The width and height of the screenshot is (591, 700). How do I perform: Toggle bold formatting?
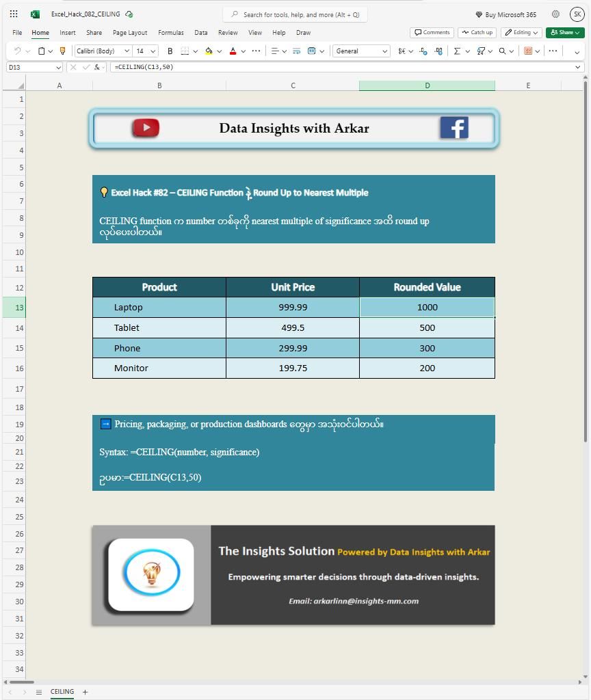point(170,51)
